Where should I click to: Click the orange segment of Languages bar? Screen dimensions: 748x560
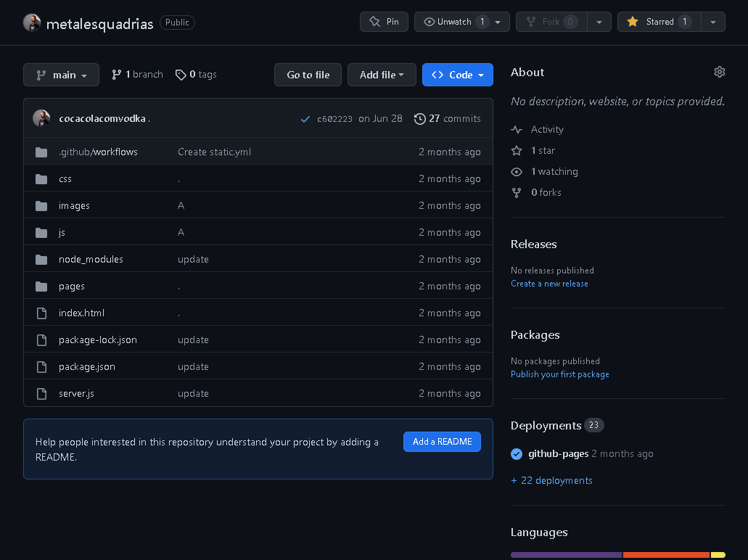pos(667,555)
